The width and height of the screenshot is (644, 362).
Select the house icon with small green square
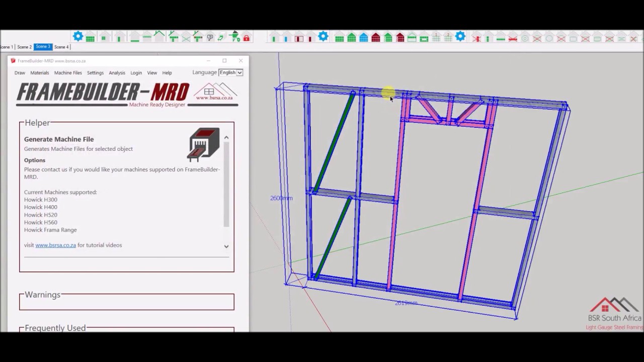[104, 36]
